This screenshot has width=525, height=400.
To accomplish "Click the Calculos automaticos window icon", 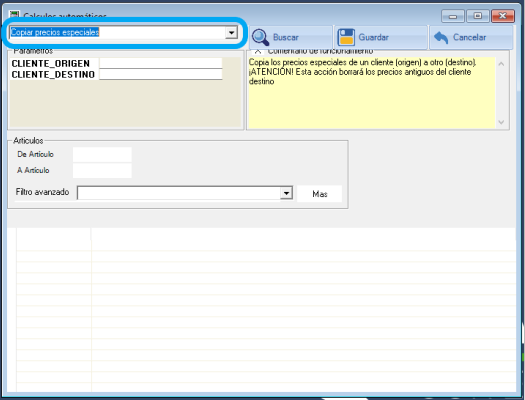I will [14, 15].
